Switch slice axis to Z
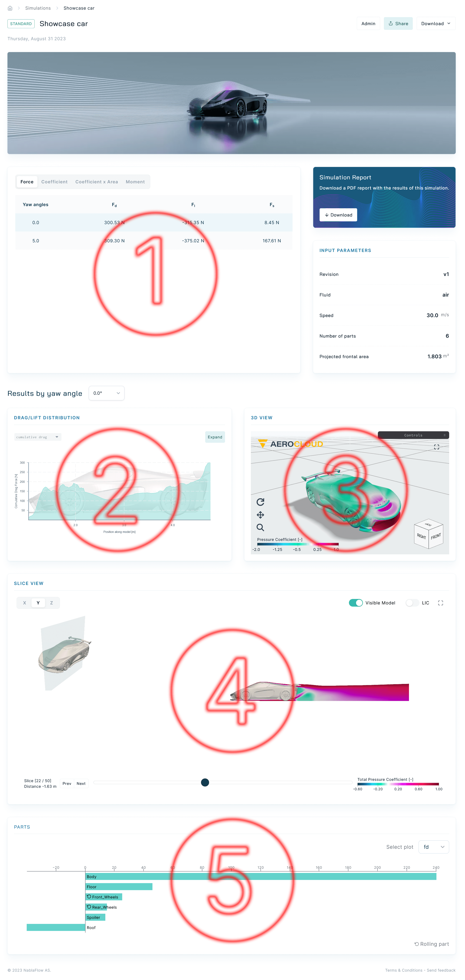This screenshot has width=465, height=980. 51,603
